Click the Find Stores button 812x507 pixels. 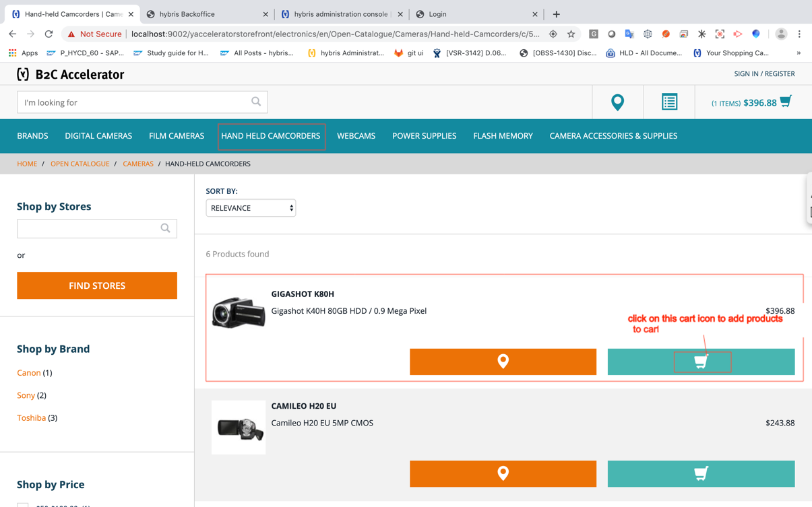[x=97, y=285]
